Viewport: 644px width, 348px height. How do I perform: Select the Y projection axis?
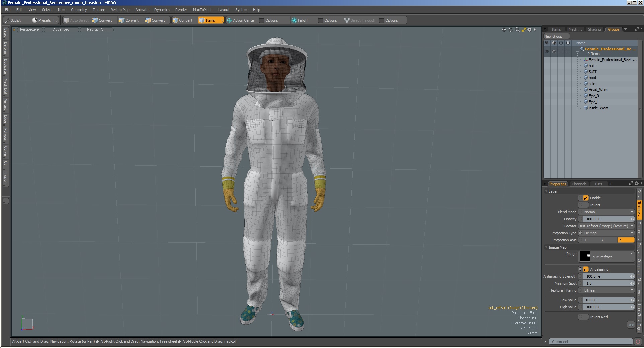608,240
